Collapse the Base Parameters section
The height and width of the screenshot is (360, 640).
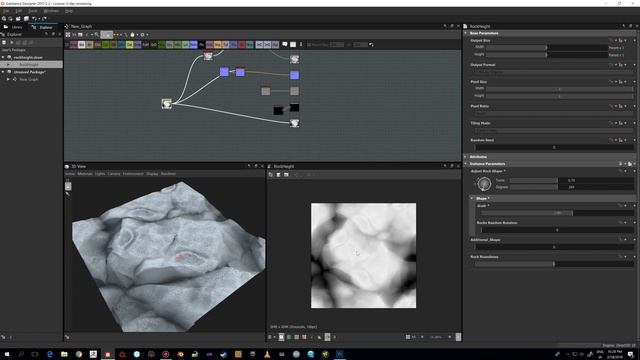tap(466, 33)
